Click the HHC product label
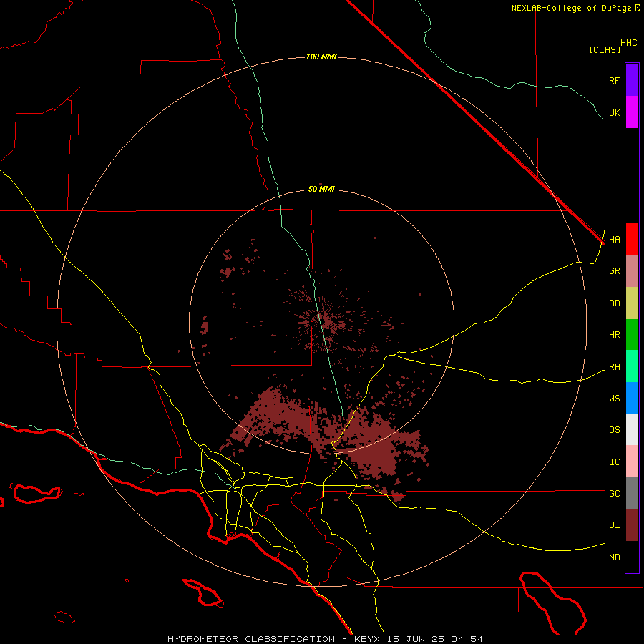644x644 pixels. coord(629,43)
